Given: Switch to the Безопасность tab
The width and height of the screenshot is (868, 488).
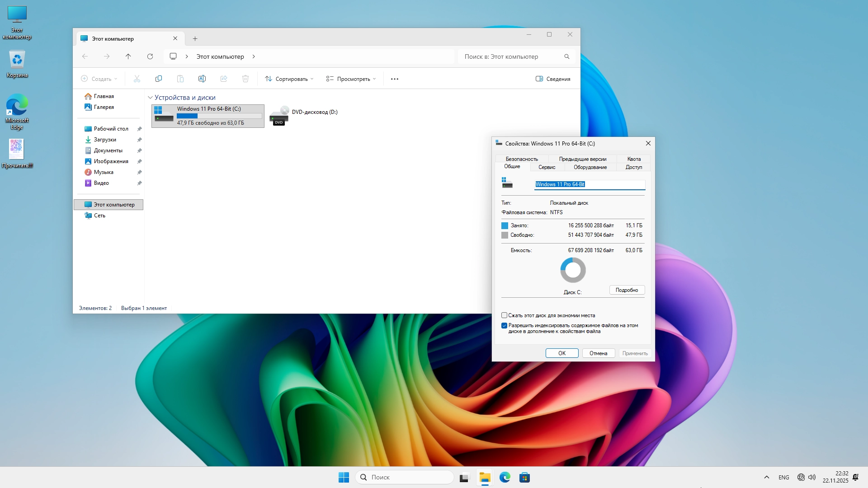Looking at the screenshot, I should coord(522,159).
